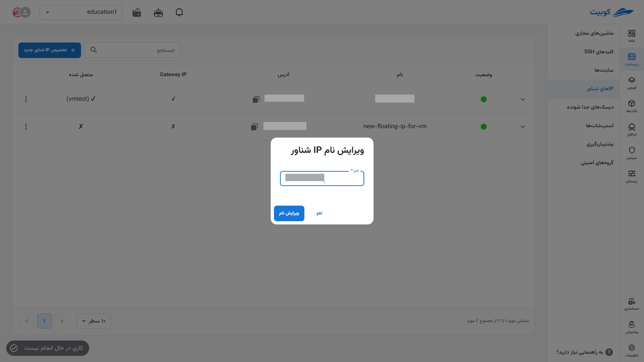Go to pagination page ۱

click(44, 321)
